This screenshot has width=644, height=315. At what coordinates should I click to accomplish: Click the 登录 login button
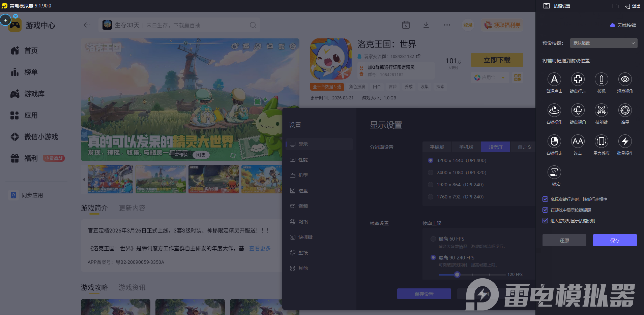pyautogui.click(x=468, y=25)
